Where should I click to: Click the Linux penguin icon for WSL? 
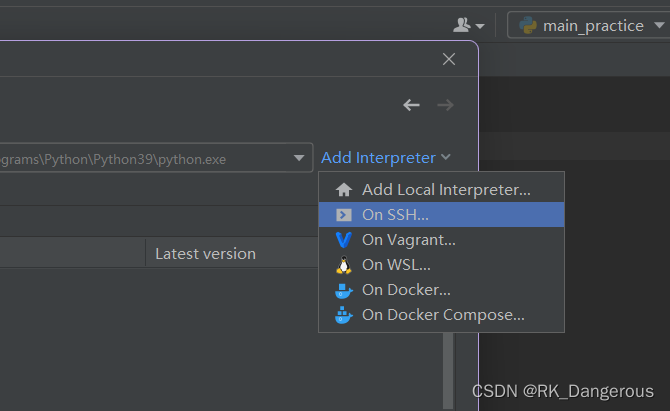(x=344, y=265)
